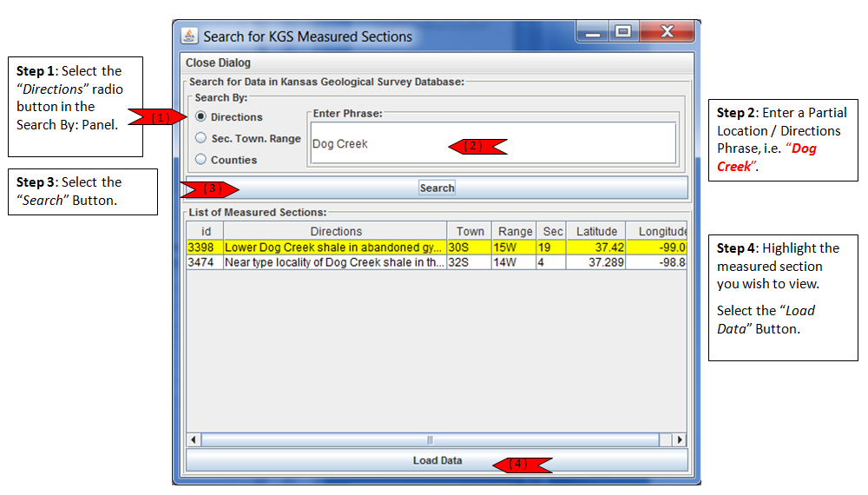
Task: Click the Range column header
Action: point(514,231)
